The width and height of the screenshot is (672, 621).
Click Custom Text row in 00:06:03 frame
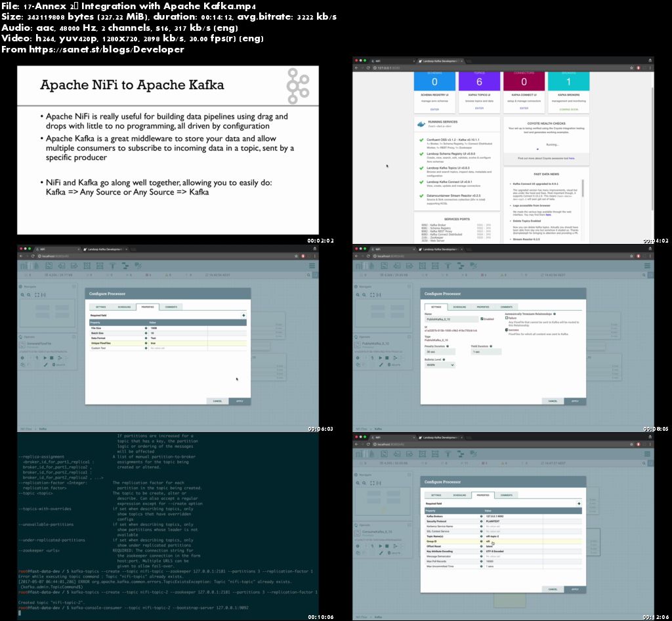(168, 348)
